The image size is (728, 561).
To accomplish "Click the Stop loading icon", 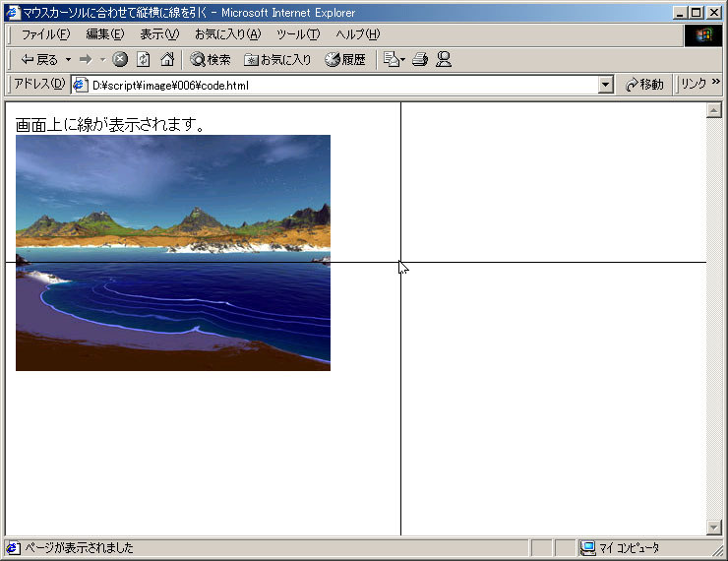I will [120, 59].
